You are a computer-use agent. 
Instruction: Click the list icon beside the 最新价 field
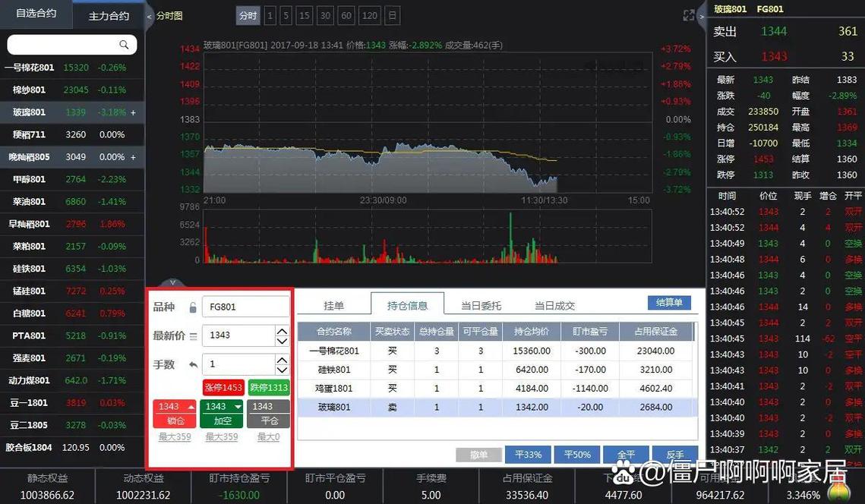click(x=194, y=335)
